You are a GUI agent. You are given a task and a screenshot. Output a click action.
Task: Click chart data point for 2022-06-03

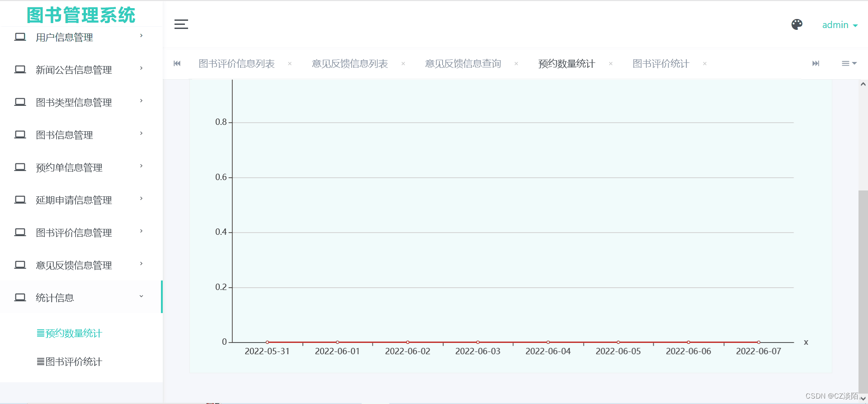coord(478,342)
